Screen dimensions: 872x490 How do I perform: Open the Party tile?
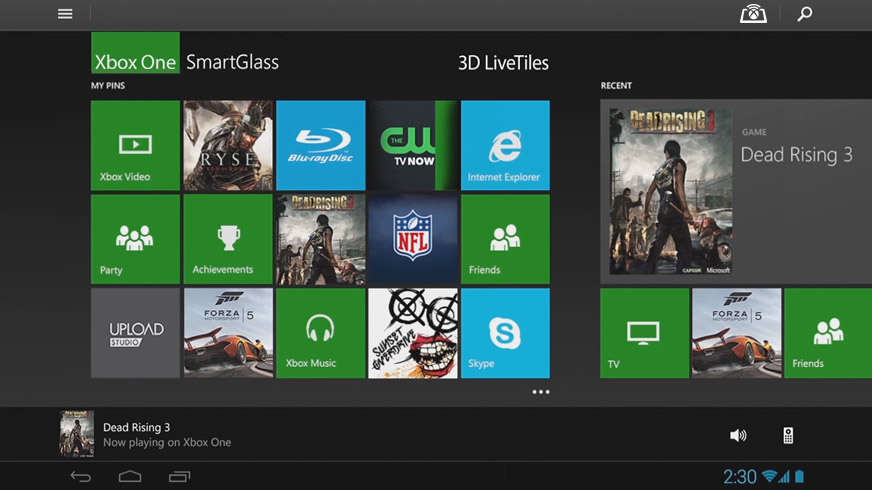point(135,239)
